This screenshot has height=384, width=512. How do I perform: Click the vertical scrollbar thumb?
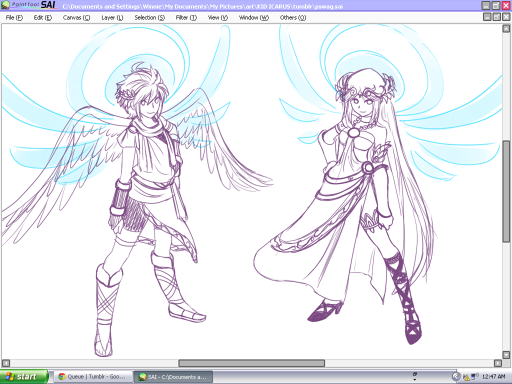[x=506, y=191]
